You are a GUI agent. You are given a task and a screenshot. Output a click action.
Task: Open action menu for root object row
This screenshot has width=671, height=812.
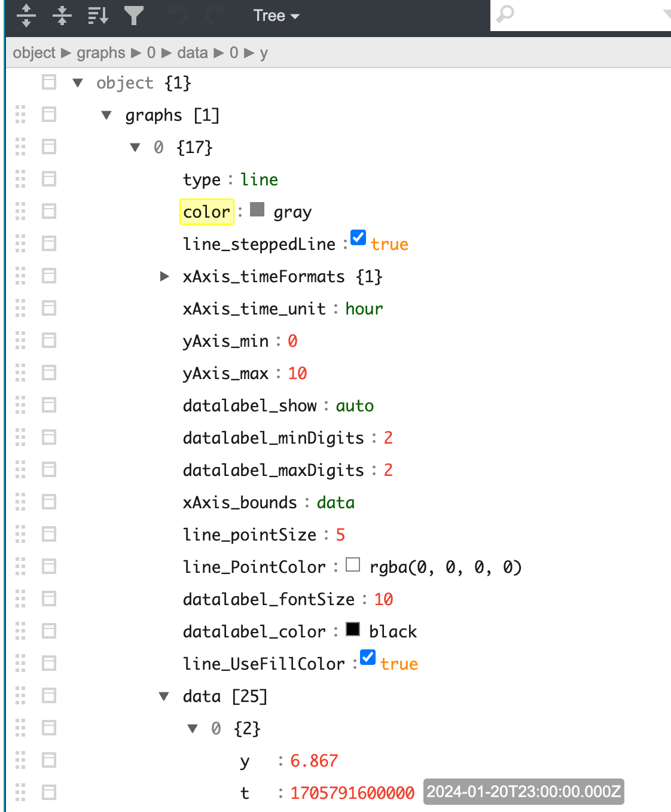pos(49,82)
